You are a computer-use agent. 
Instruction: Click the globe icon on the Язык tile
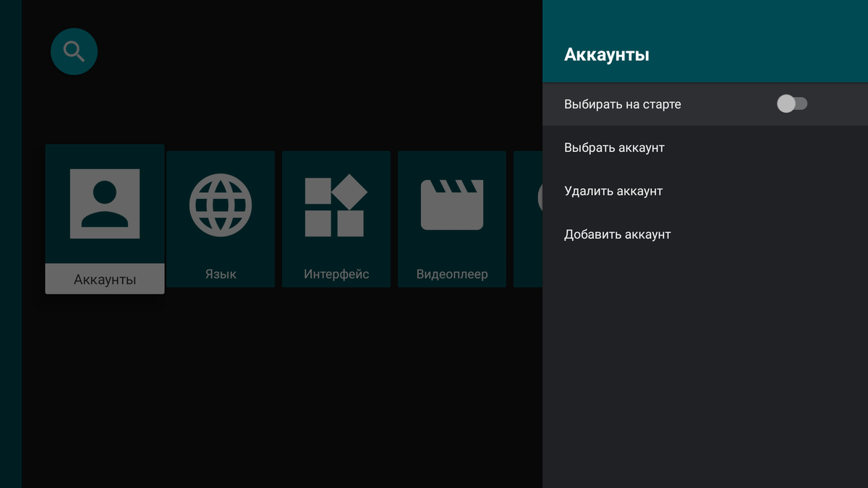220,205
